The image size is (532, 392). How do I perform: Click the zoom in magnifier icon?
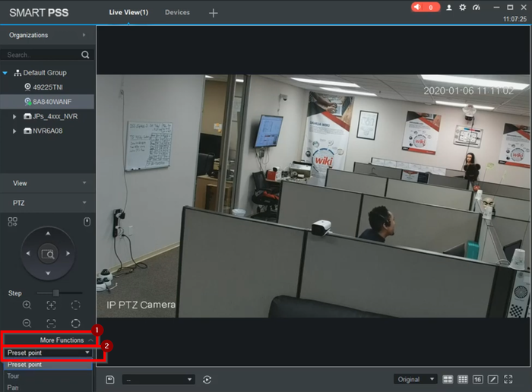coord(27,305)
